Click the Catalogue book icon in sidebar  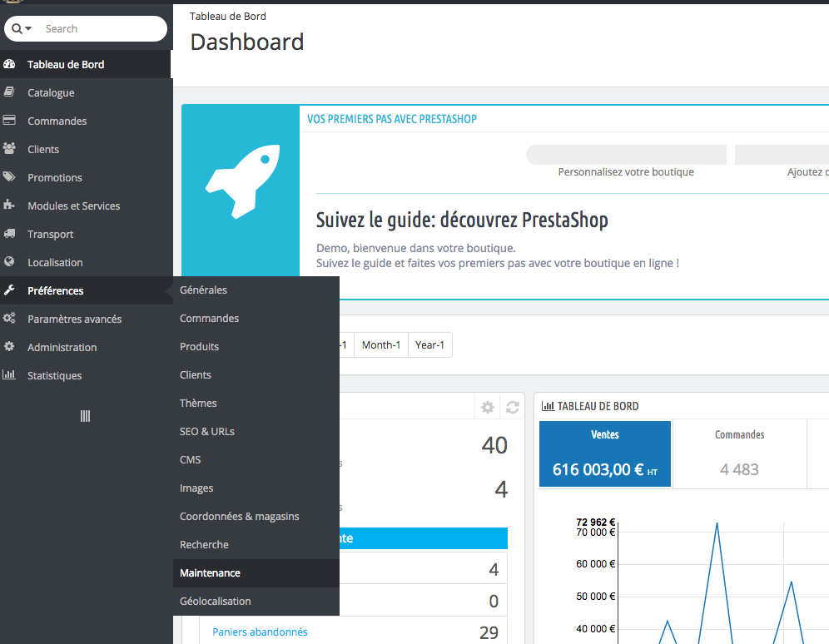pyautogui.click(x=10, y=92)
